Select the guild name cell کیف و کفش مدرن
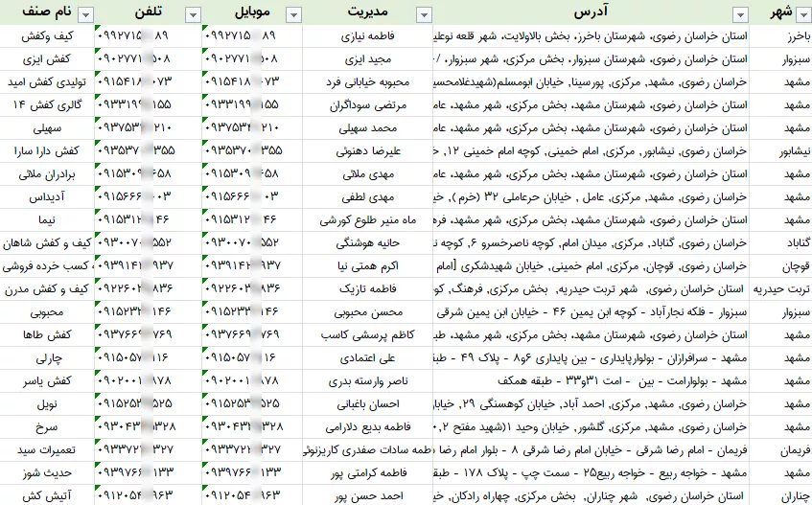The width and height of the screenshot is (812, 505). [x=47, y=288]
